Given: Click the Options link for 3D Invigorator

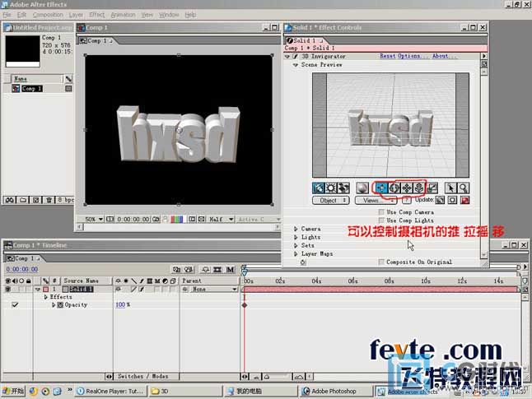Looking at the screenshot, I should 413,56.
